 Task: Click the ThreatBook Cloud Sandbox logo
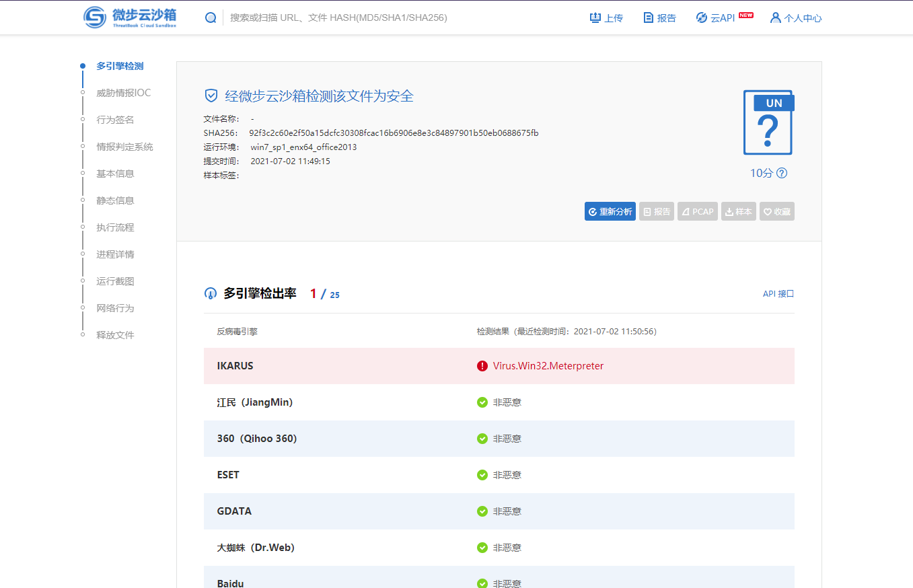[x=129, y=17]
